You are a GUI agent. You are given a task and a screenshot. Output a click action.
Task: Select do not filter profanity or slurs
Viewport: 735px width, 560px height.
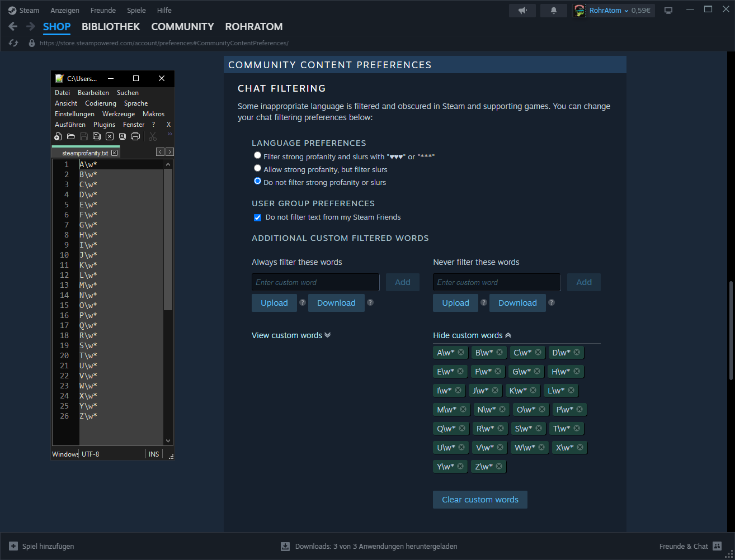[x=257, y=181]
